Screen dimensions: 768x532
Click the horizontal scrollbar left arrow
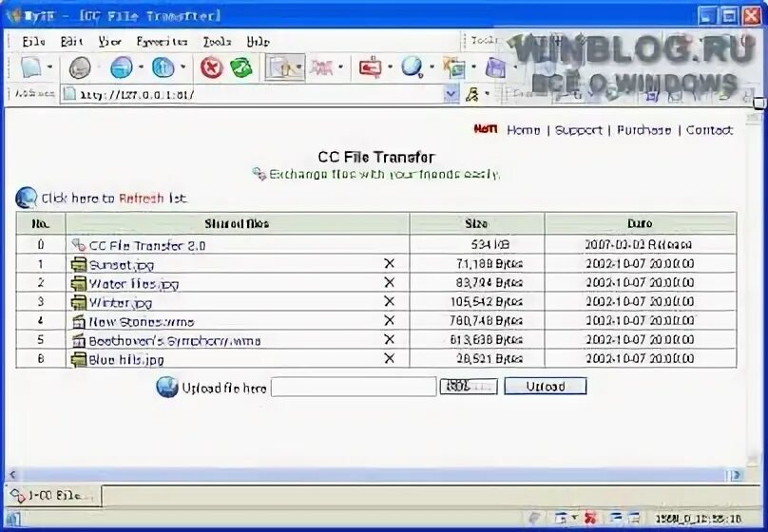click(12, 474)
